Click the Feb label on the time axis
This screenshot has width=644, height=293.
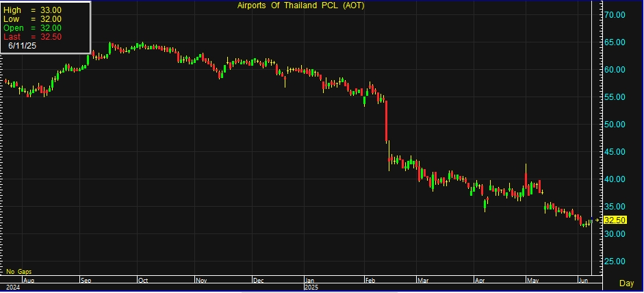tap(370, 281)
